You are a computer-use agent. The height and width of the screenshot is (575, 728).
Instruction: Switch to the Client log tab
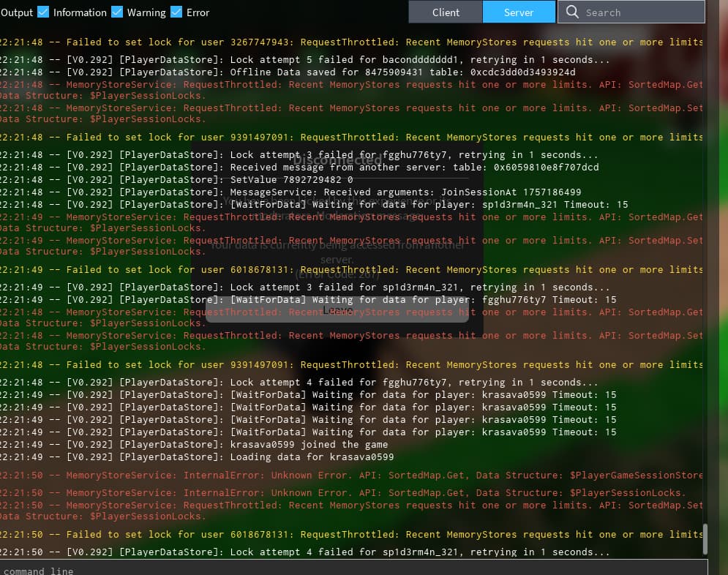tap(446, 12)
